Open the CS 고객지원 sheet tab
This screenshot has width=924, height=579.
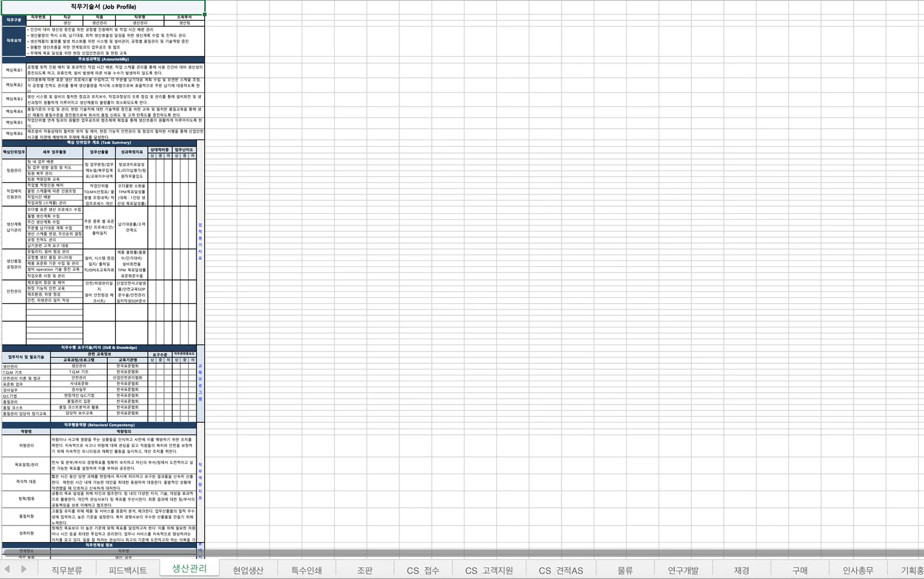point(488,570)
